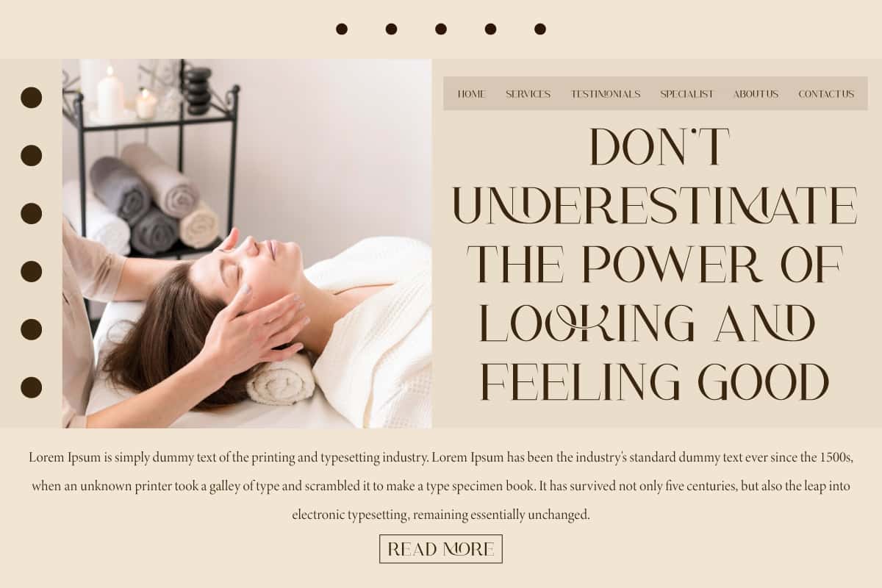Select the third dot in left column
This screenshot has height=588, width=882.
tap(31, 214)
